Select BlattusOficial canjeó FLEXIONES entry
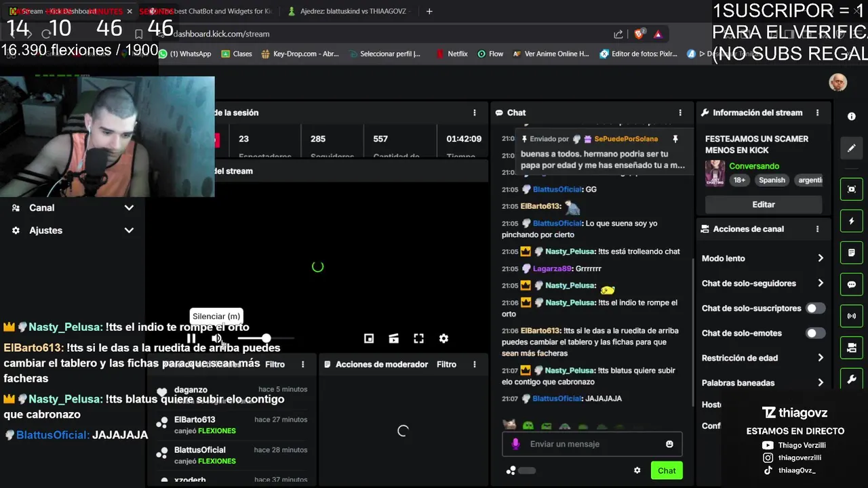868x488 pixels. click(x=233, y=455)
